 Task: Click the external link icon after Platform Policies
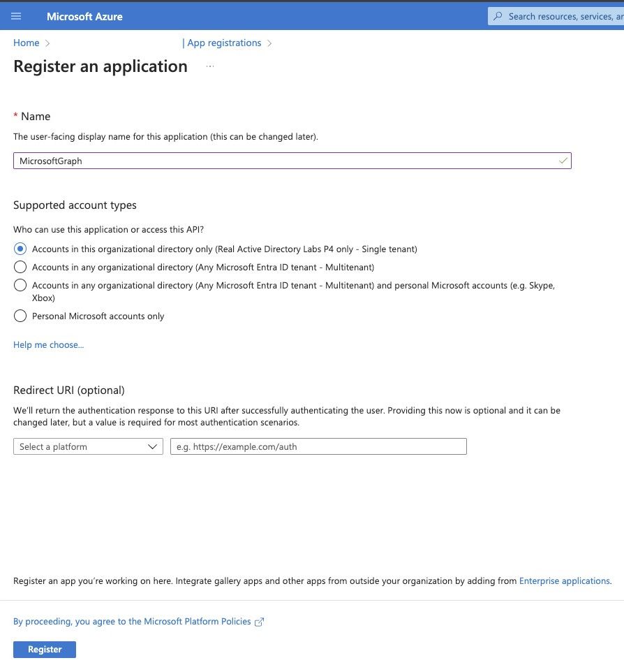(259, 621)
